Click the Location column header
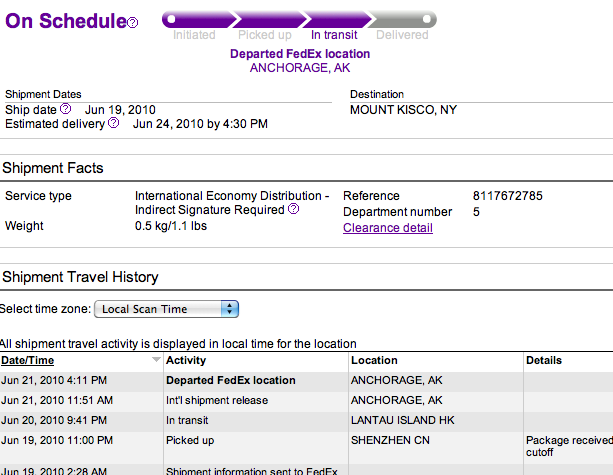 [x=374, y=360]
